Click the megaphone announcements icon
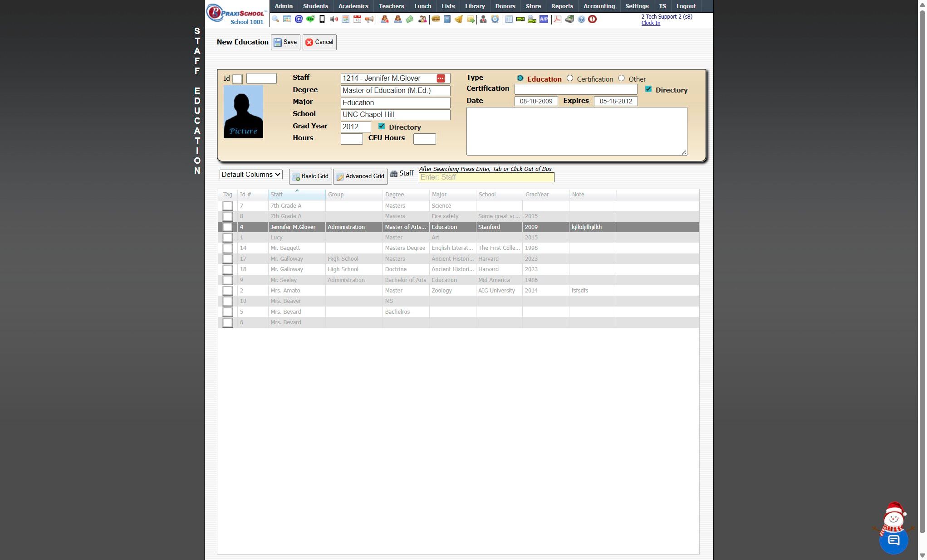927x560 pixels. 369,19
